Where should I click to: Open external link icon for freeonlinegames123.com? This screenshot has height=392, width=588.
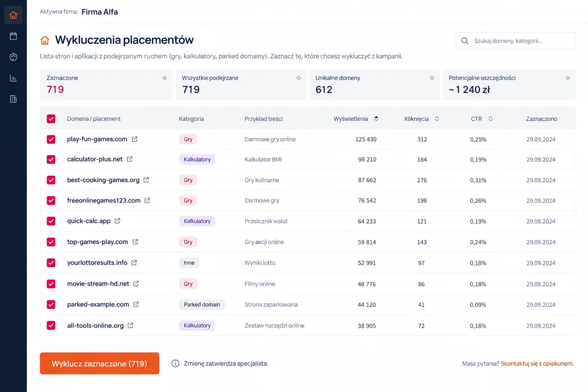(x=147, y=200)
